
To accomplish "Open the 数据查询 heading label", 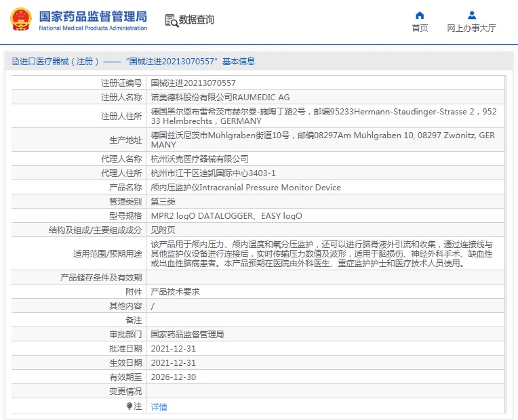I will tap(197, 20).
